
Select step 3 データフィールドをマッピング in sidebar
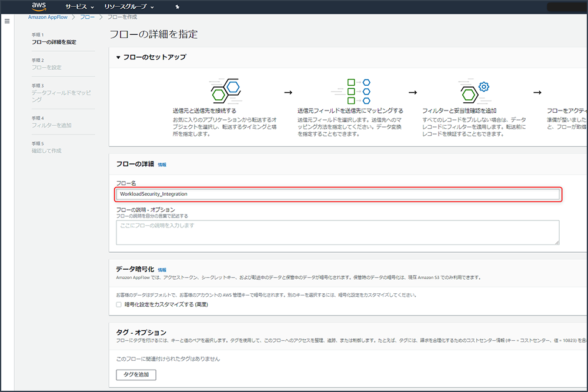(x=61, y=93)
